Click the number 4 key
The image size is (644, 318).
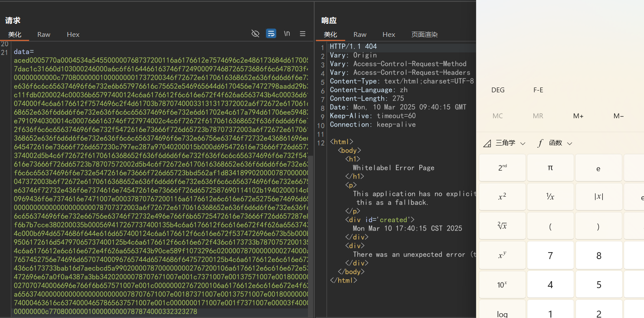tap(550, 284)
